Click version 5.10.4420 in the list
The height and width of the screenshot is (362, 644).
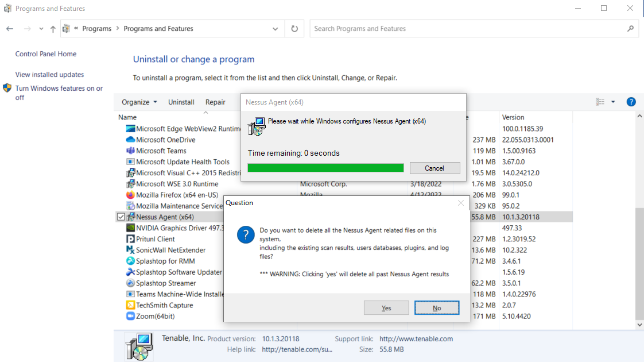coord(516,317)
